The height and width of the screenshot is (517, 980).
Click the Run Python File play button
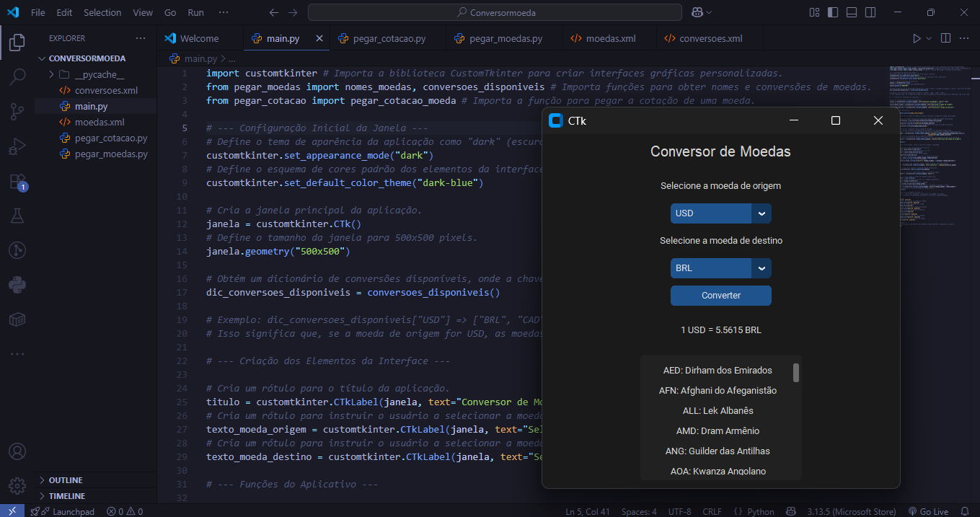pyautogui.click(x=917, y=38)
